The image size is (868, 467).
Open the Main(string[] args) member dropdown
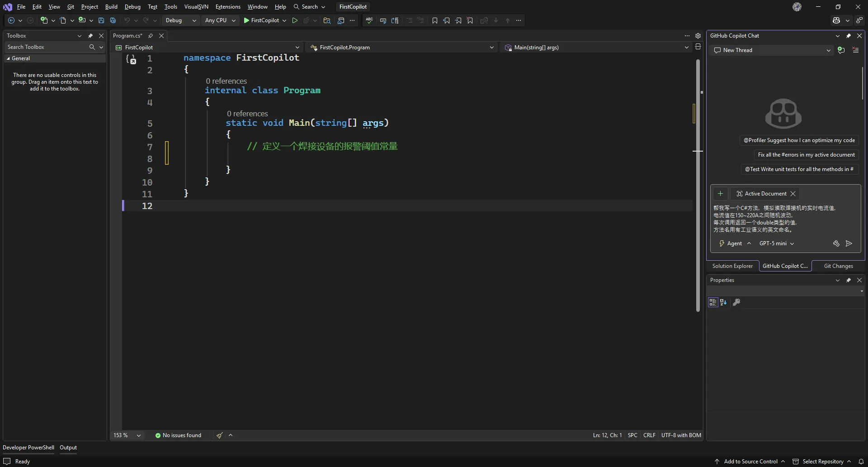[596, 48]
